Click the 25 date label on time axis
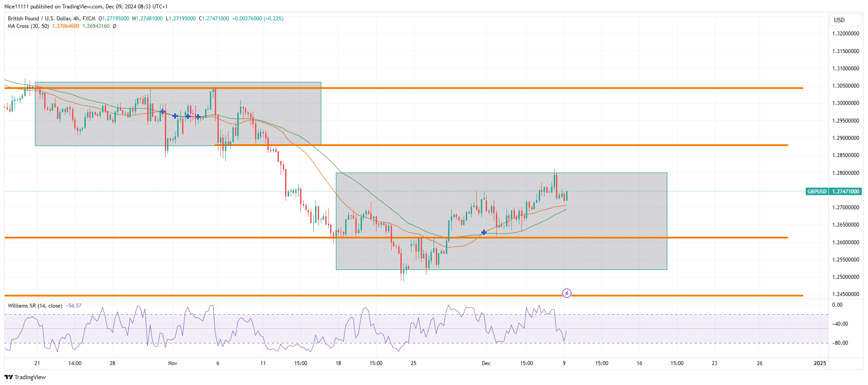The height and width of the screenshot is (385, 868). (x=413, y=363)
